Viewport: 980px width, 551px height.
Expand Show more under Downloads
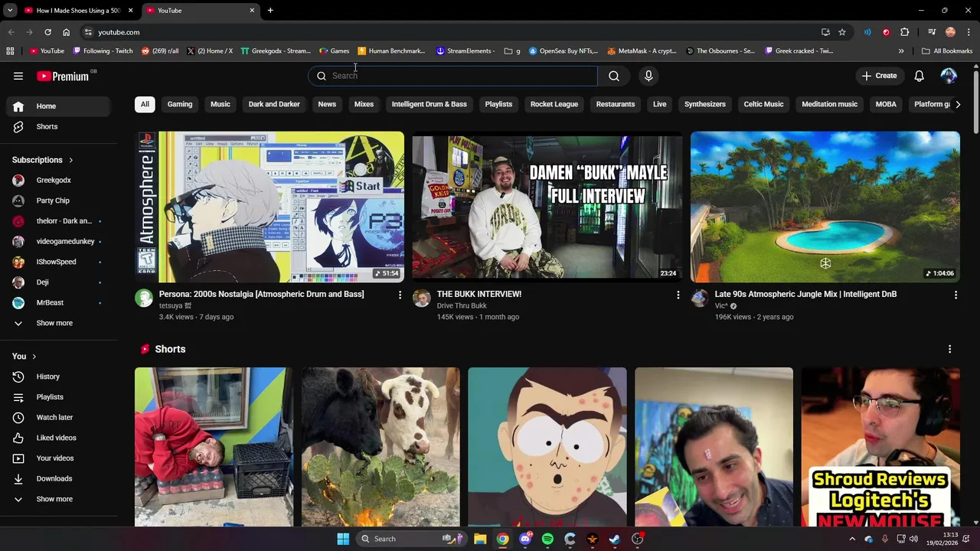click(60, 499)
